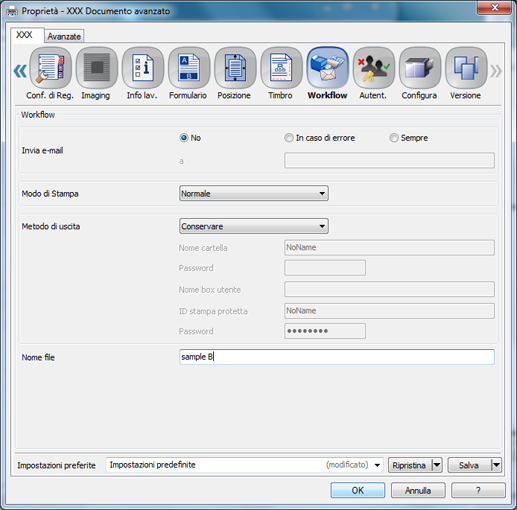Open the Posizione icon
The width and height of the screenshot is (517, 510).
[235, 68]
